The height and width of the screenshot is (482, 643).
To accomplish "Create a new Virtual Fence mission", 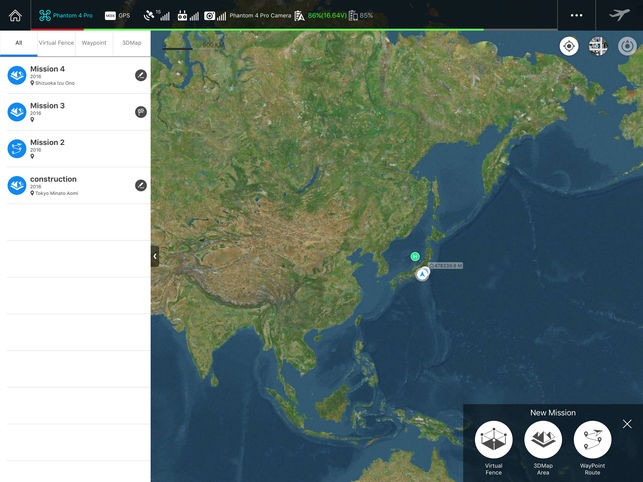I will [494, 440].
